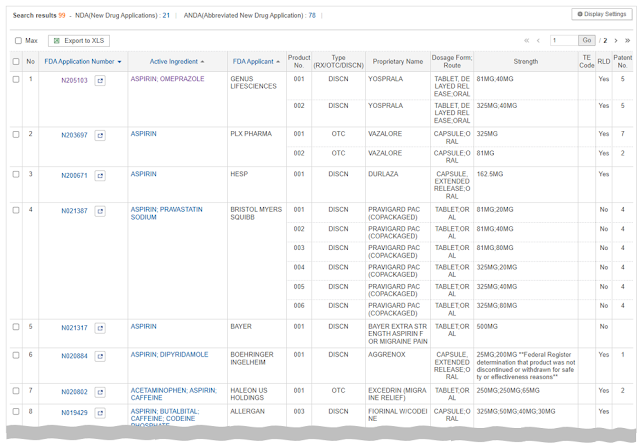Click the Patent No. column header
This screenshot has width=640, height=446.
(622, 62)
